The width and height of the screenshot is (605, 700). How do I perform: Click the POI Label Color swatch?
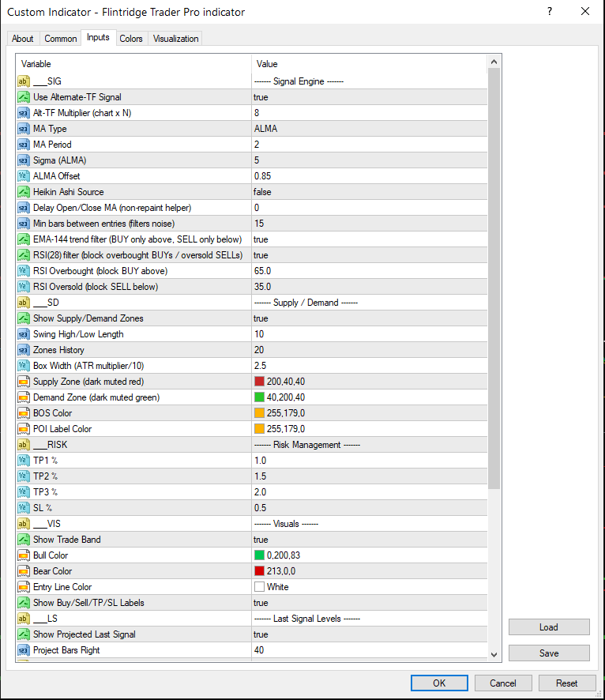(259, 429)
